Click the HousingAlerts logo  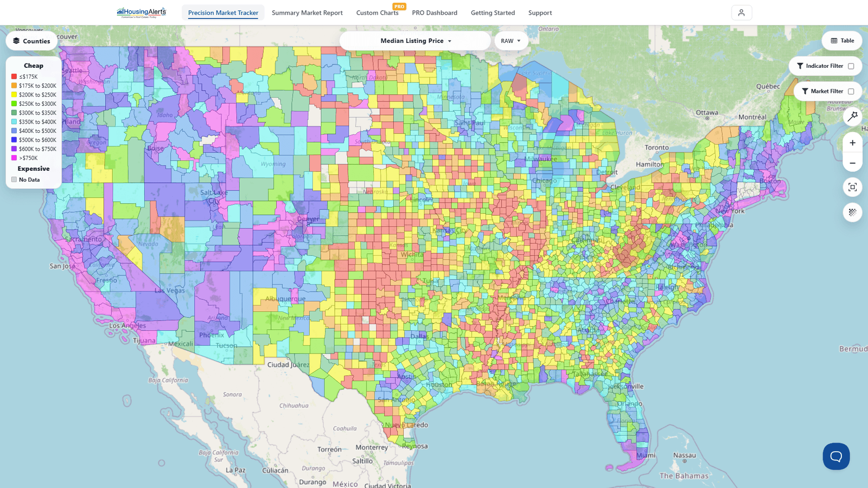pos(142,12)
